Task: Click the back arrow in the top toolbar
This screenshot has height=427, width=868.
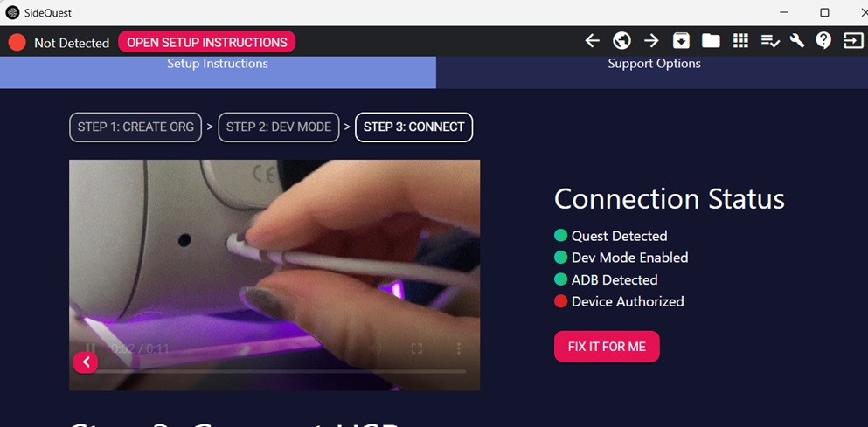Action: [x=593, y=41]
